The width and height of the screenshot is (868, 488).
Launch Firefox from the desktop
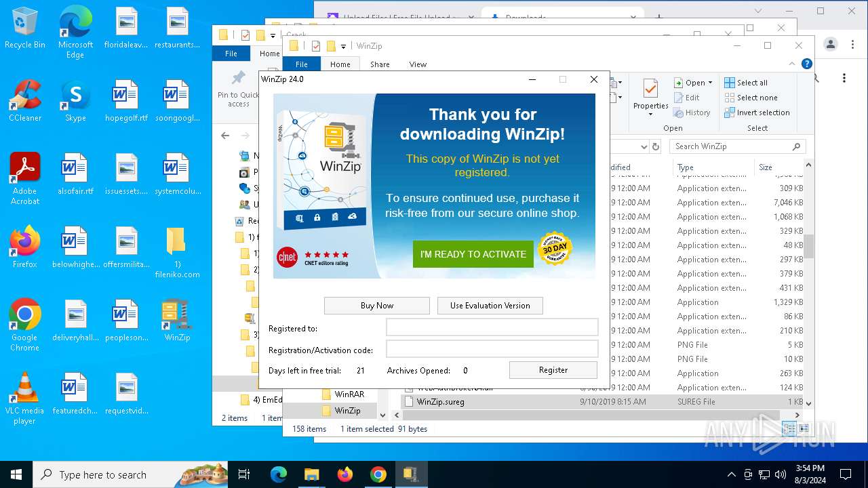tap(25, 247)
